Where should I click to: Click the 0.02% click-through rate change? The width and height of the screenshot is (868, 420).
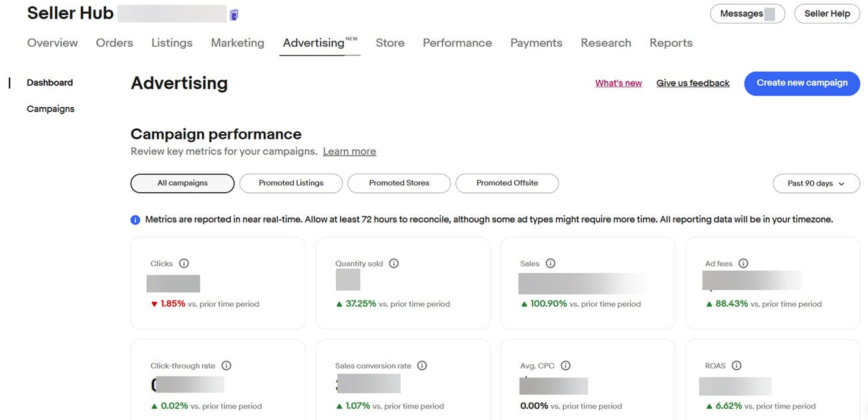(x=174, y=406)
